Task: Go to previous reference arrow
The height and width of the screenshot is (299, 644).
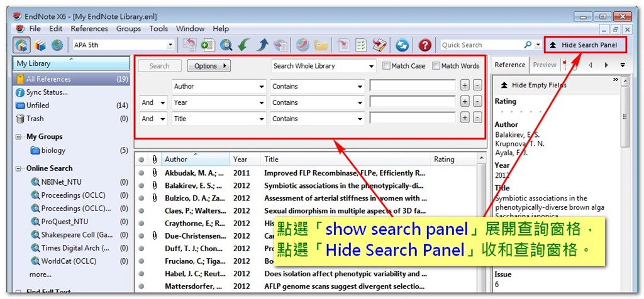Action: point(590,65)
